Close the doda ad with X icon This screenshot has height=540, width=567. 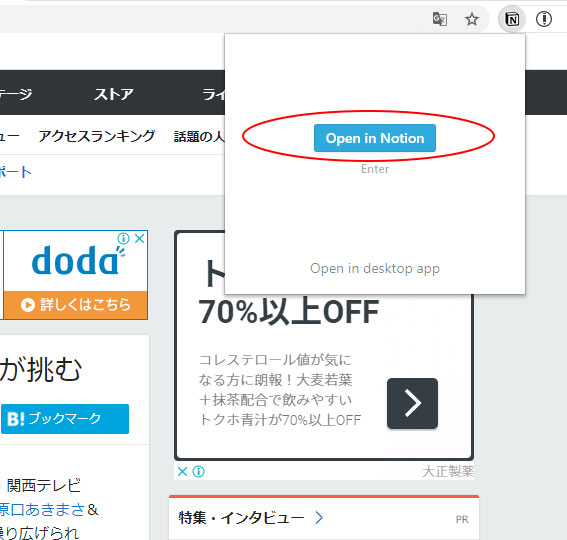click(x=140, y=238)
